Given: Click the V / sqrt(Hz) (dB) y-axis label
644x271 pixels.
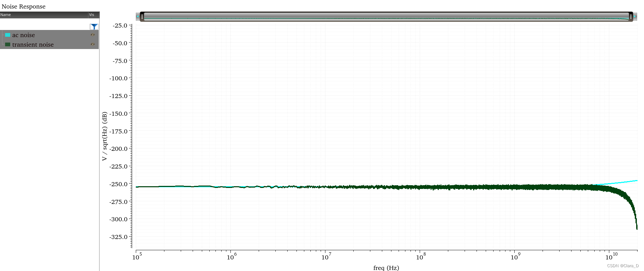Looking at the screenshot, I should 104,136.
